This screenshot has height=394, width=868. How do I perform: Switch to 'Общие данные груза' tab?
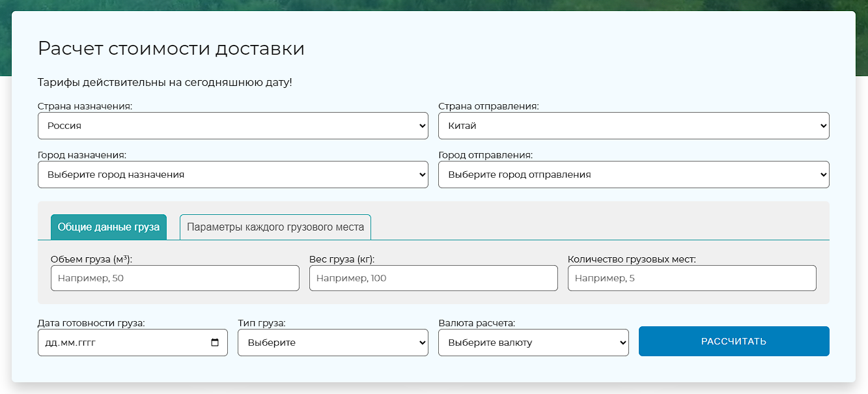tap(109, 227)
